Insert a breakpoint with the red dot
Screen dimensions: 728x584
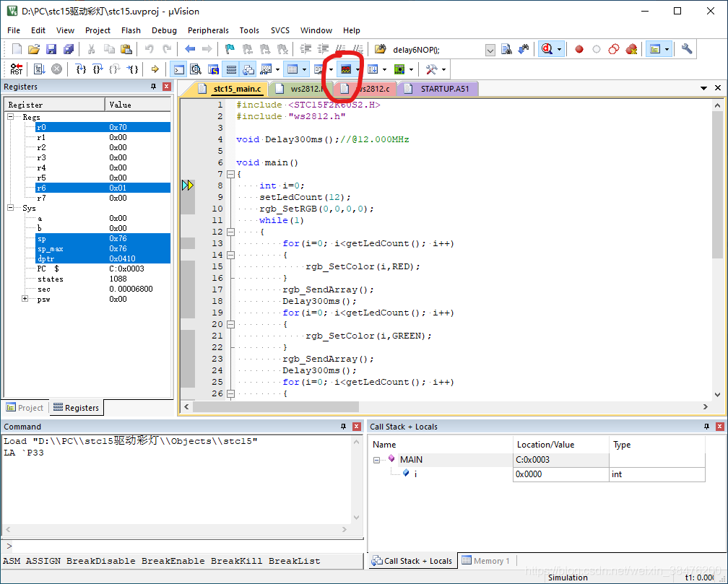tap(579, 49)
